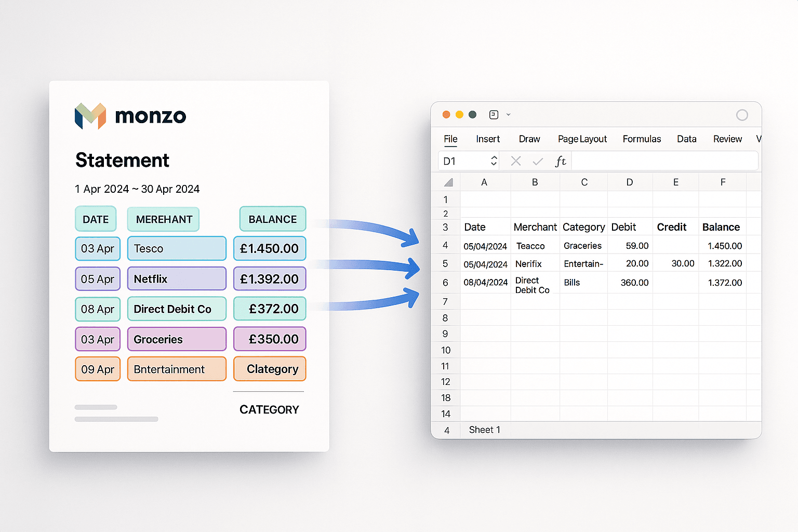Click cell with Bills
The height and width of the screenshot is (532, 798).
(x=583, y=283)
